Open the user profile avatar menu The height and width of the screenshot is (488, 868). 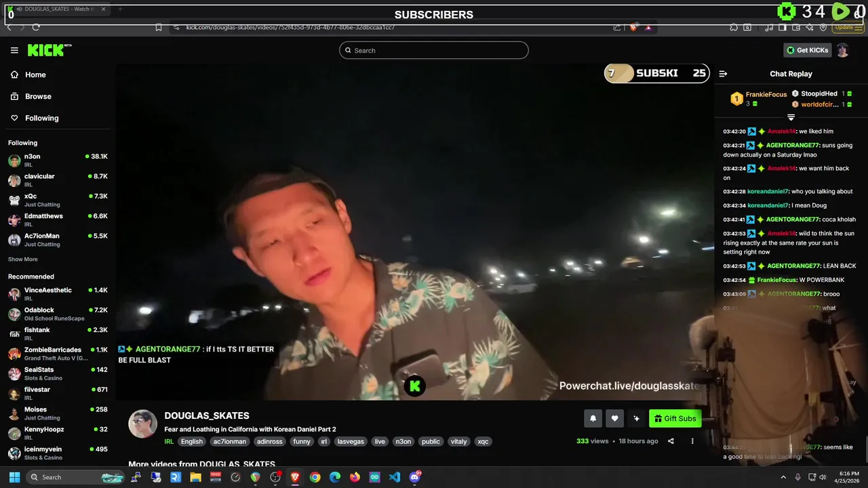[x=842, y=50]
